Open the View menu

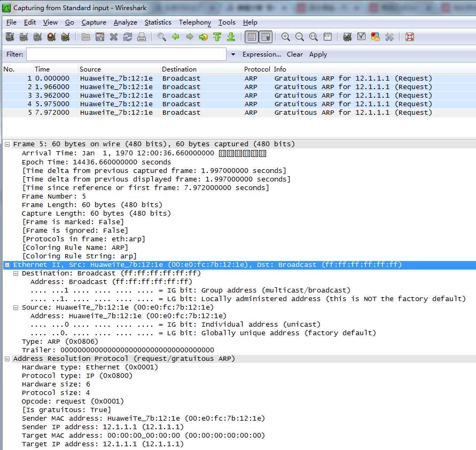tap(50, 22)
